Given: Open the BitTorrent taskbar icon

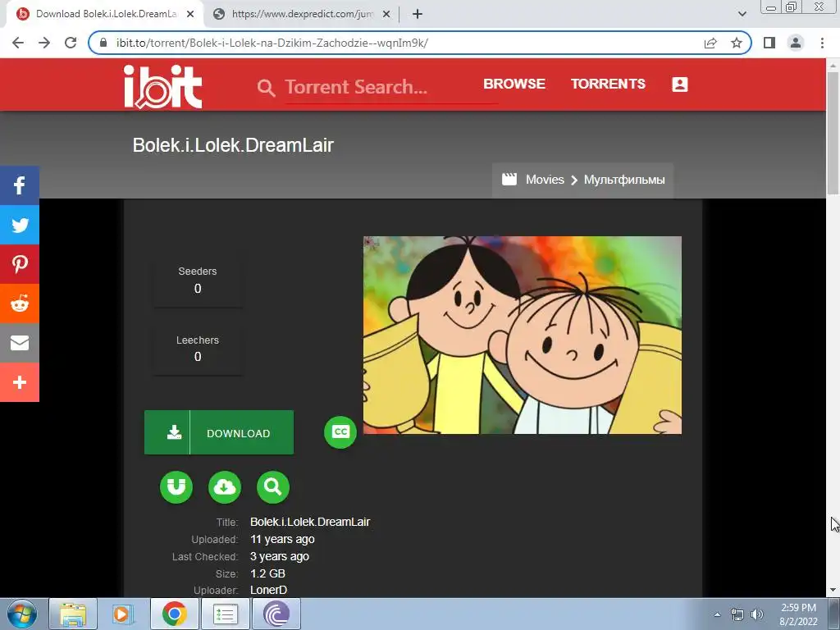Looking at the screenshot, I should (x=276, y=614).
